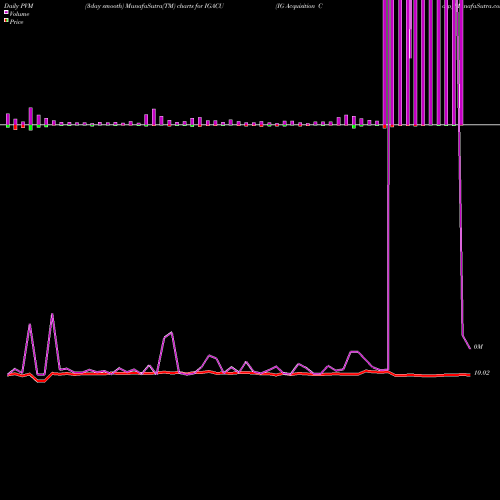This screenshot has width=500, height=500.
Task: Click the '10.02' price value label
Action: [482, 373]
